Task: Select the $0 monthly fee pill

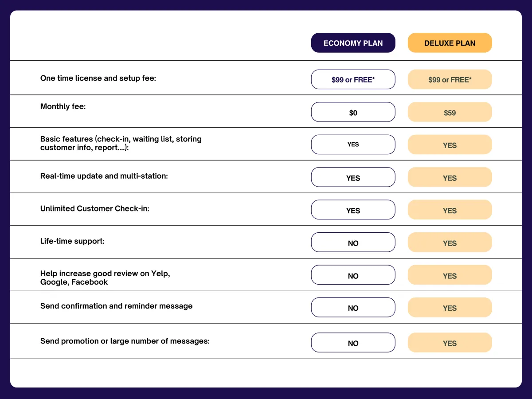Action: [353, 113]
